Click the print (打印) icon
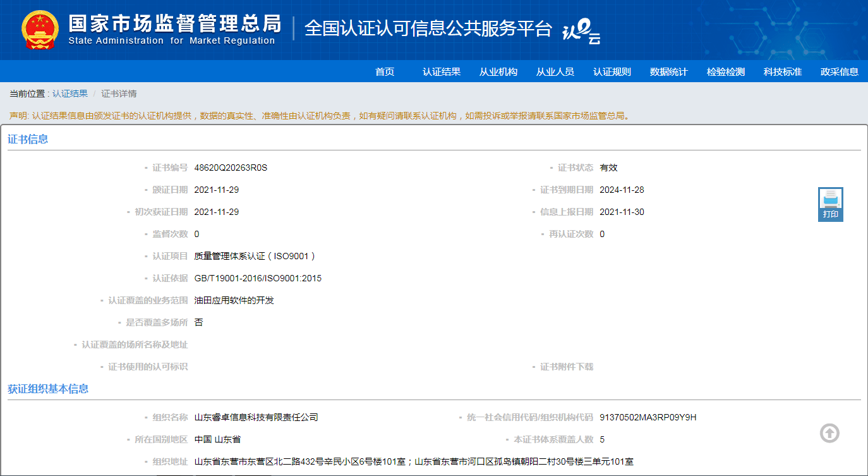Image resolution: width=868 pixels, height=476 pixels. 830,204
